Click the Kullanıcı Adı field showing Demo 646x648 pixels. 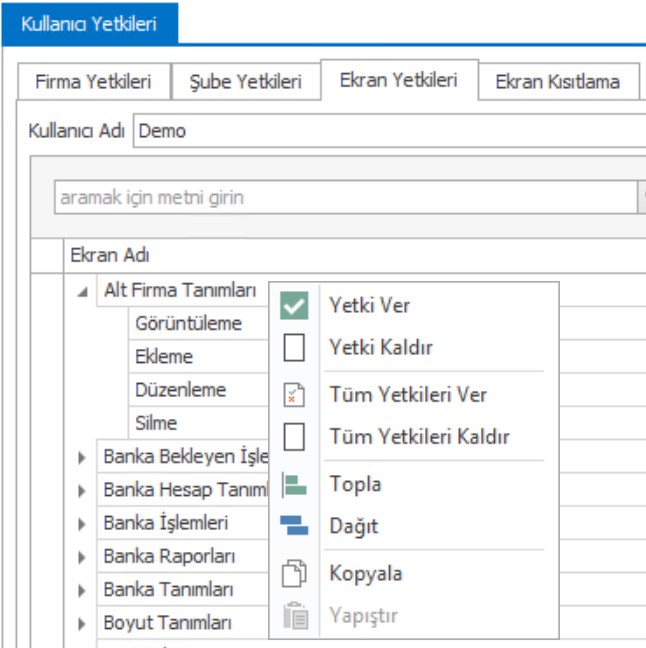point(389,131)
